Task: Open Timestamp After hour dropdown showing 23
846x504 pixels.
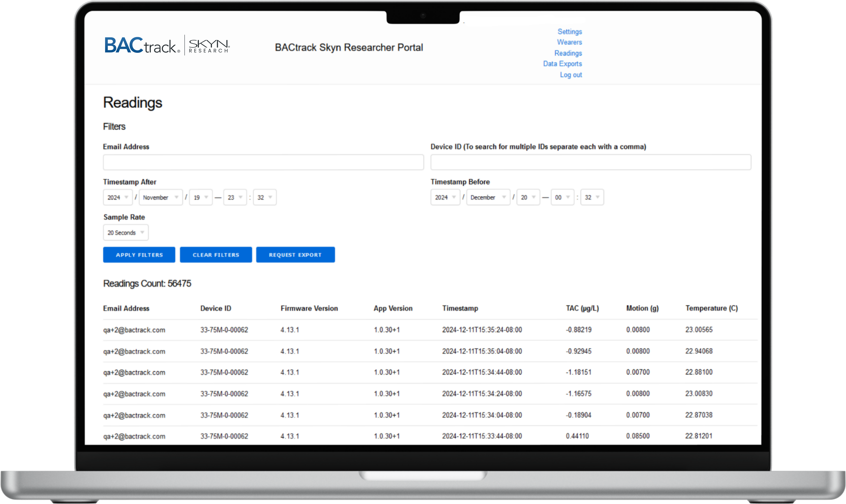Action: click(235, 197)
